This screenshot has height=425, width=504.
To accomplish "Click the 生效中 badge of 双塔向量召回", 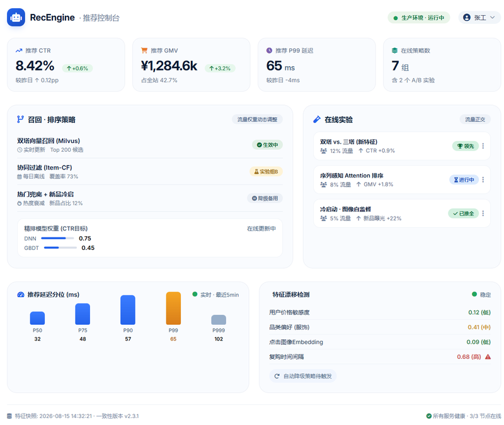I will click(267, 145).
